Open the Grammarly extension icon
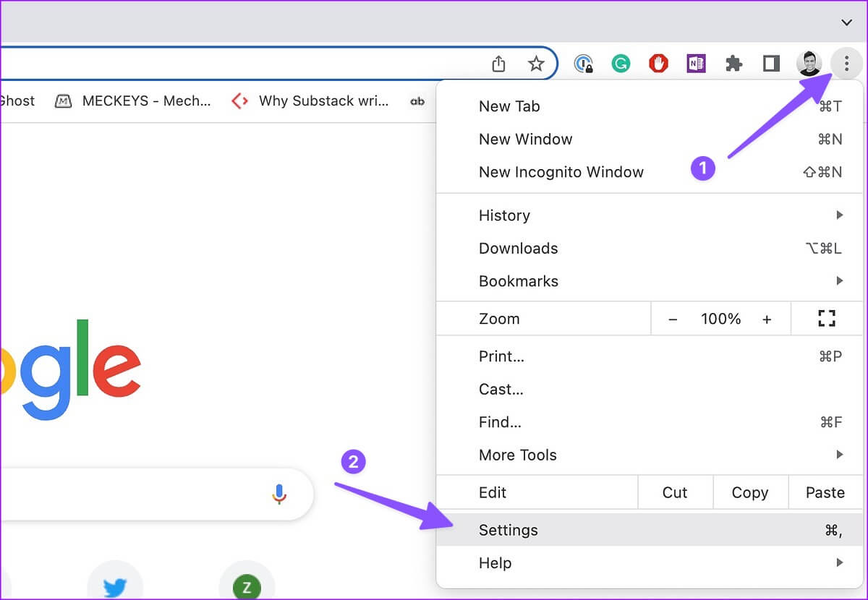 621,64
